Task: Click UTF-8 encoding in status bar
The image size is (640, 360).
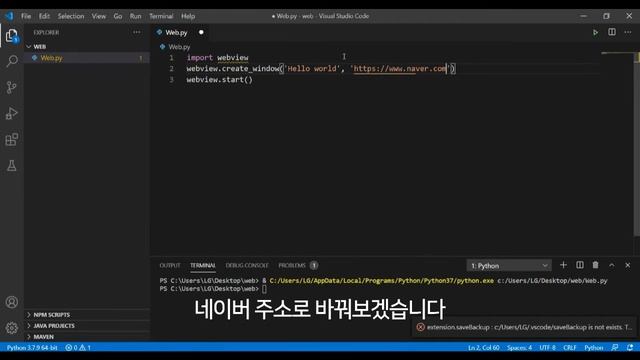Action: coord(547,348)
